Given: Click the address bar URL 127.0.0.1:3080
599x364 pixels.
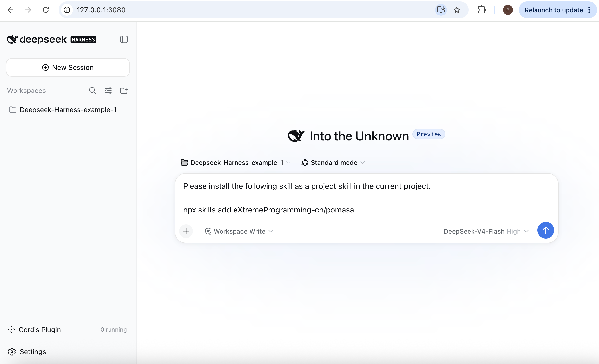Looking at the screenshot, I should point(101,10).
